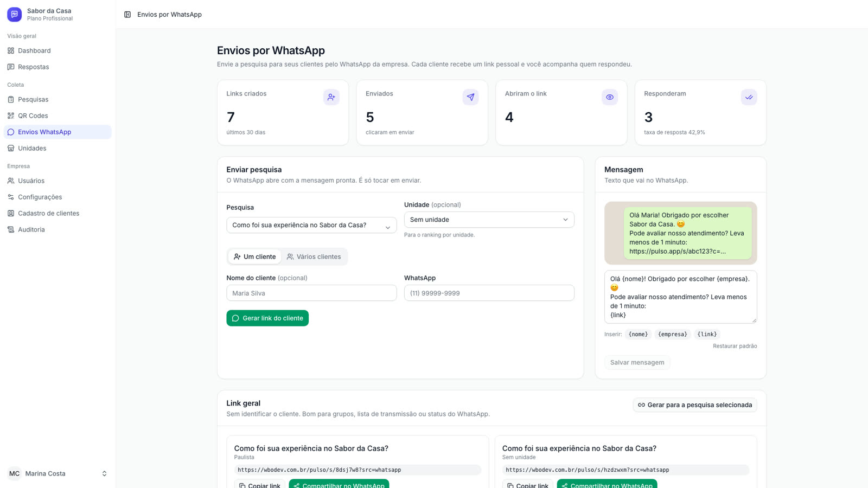Click Salvar mensagem button
Screen dimensions: 868x488
tap(637, 362)
